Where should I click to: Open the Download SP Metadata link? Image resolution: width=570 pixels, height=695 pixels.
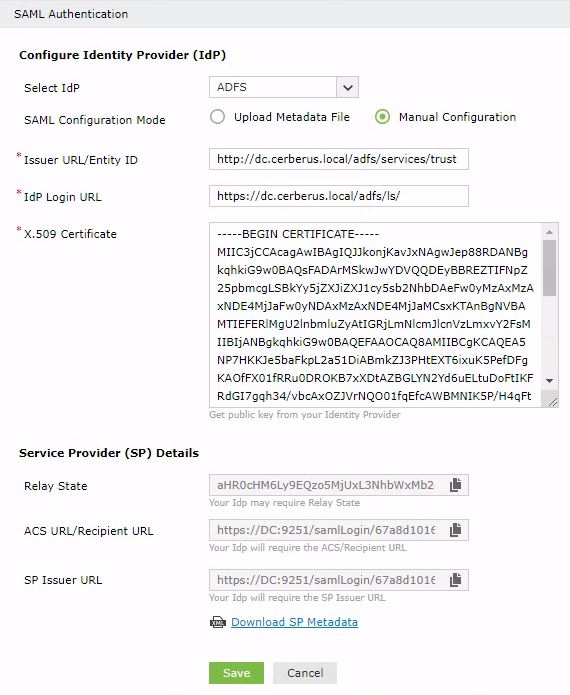[x=294, y=622]
